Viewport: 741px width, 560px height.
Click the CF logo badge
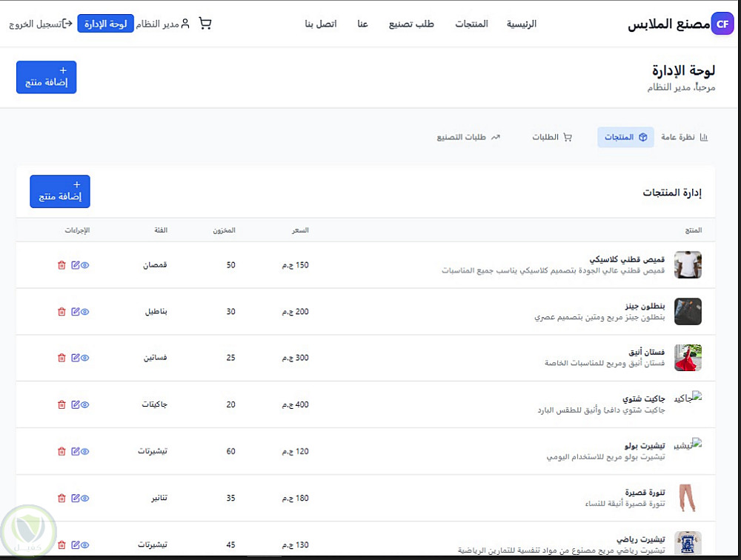pos(722,24)
